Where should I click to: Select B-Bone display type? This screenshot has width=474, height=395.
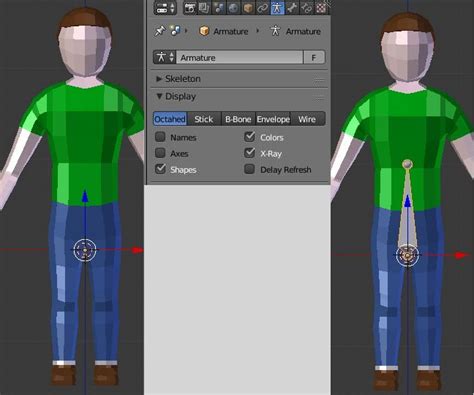pyautogui.click(x=238, y=119)
